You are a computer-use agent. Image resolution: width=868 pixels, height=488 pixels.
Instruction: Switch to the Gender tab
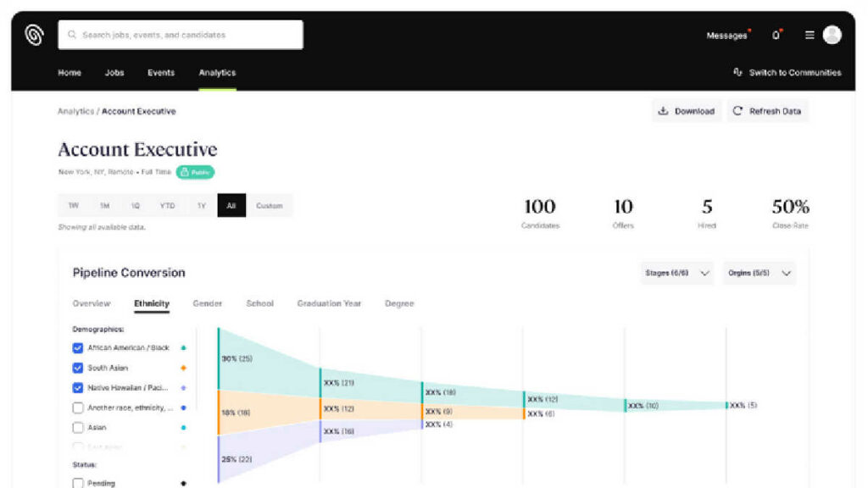pyautogui.click(x=207, y=303)
